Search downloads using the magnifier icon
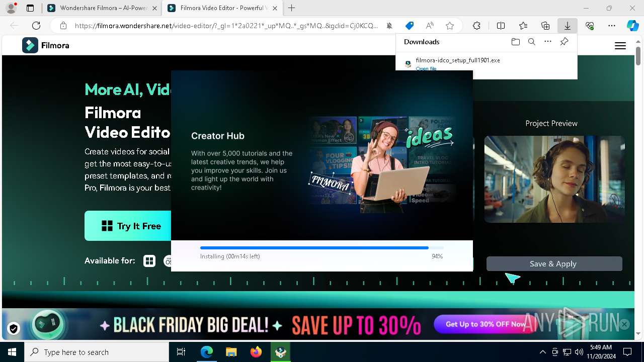This screenshot has height=362, width=644. point(531,42)
